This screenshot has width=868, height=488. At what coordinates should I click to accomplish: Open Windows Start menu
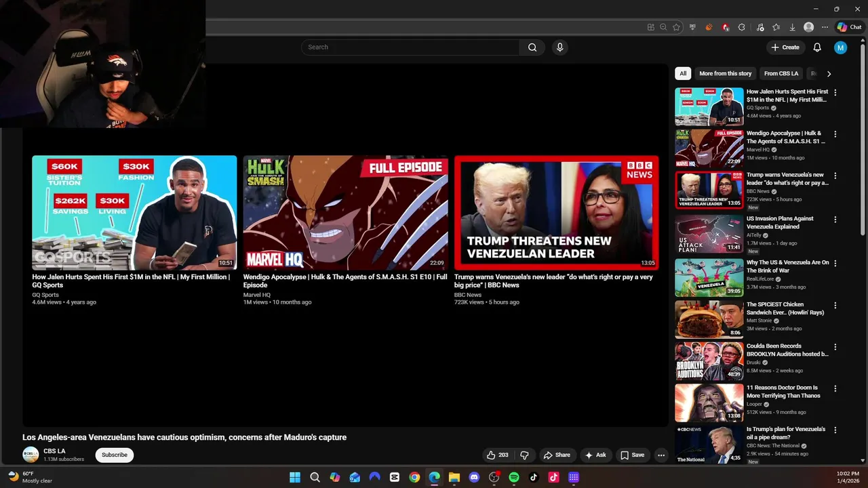[295, 477]
